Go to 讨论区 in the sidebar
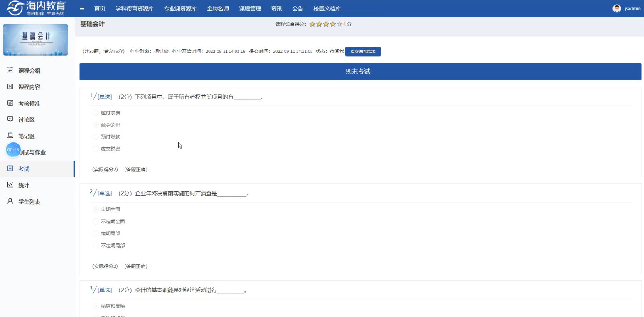The height and width of the screenshot is (317, 644). click(27, 119)
